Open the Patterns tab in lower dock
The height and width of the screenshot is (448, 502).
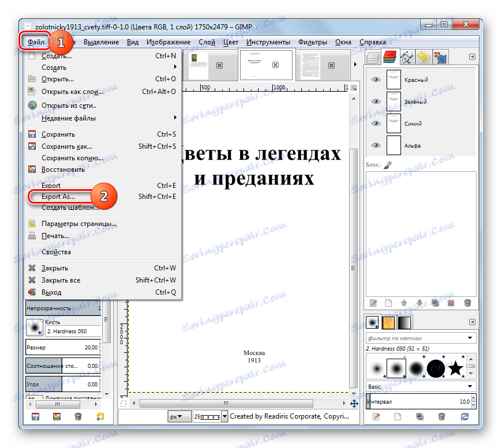388,322
